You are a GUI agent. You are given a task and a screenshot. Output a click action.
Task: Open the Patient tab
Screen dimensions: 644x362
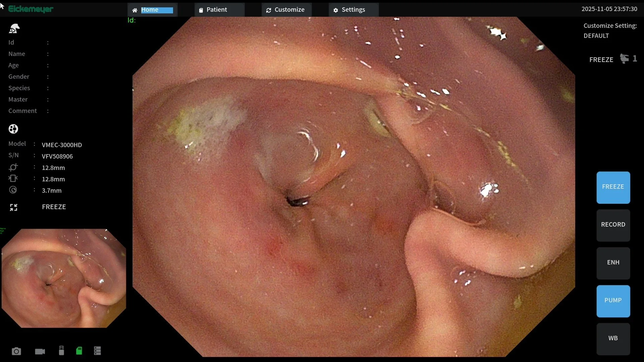click(219, 10)
